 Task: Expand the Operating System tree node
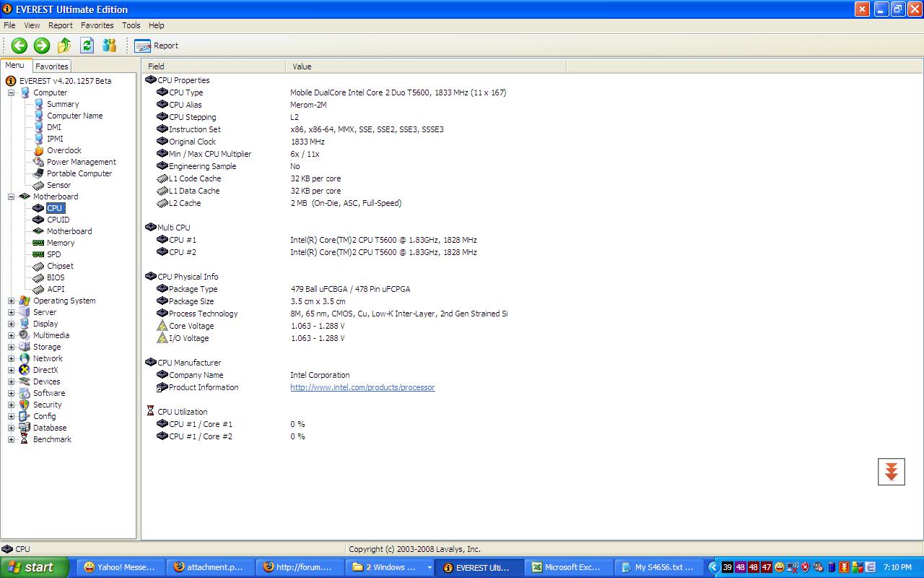tap(11, 301)
